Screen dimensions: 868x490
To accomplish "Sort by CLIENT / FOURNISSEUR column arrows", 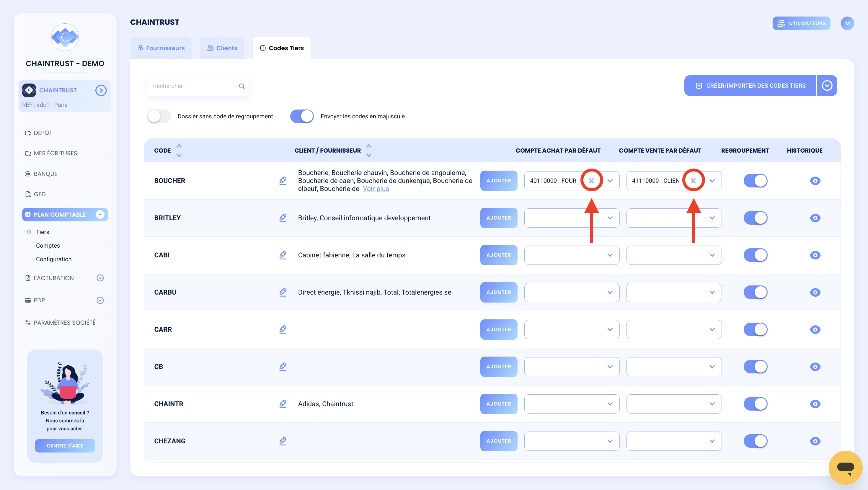I will pos(369,151).
